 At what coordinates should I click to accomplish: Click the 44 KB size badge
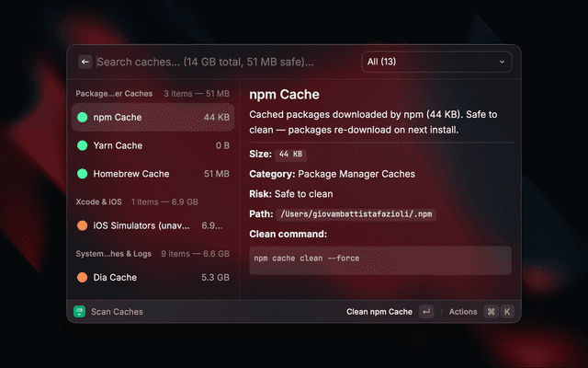point(290,155)
